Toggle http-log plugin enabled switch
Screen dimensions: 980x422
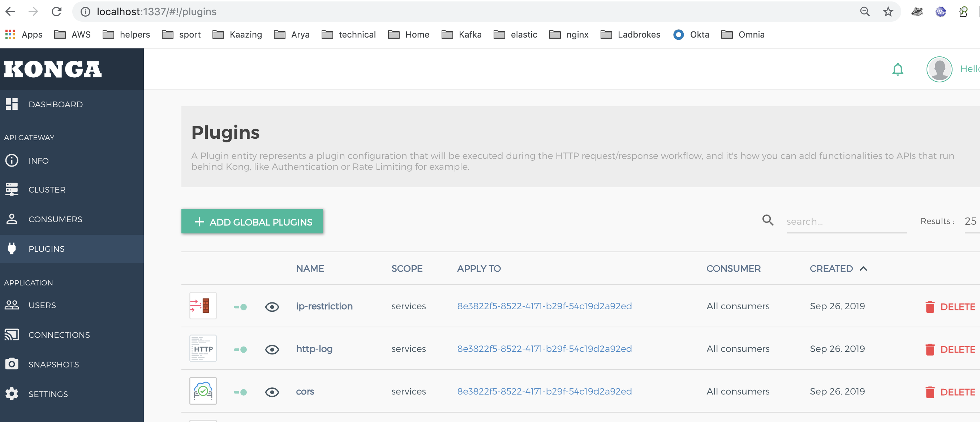(x=240, y=349)
